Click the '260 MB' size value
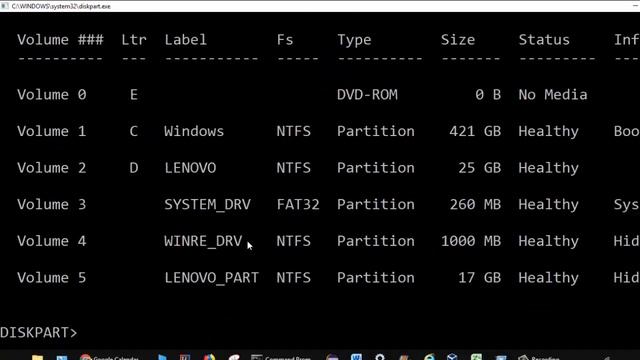Image resolution: width=640 pixels, height=360 pixels. (476, 204)
